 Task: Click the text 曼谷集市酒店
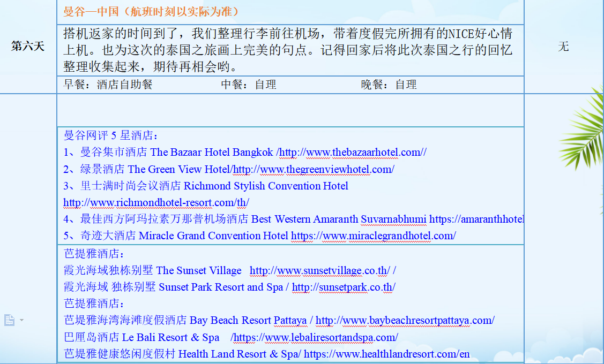tap(114, 153)
